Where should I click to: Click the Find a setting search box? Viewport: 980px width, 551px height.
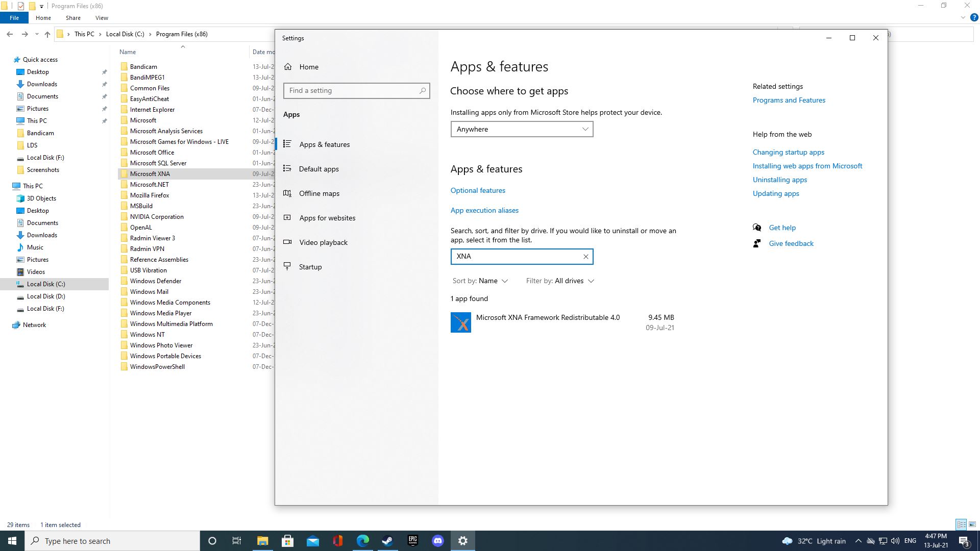[x=352, y=91]
